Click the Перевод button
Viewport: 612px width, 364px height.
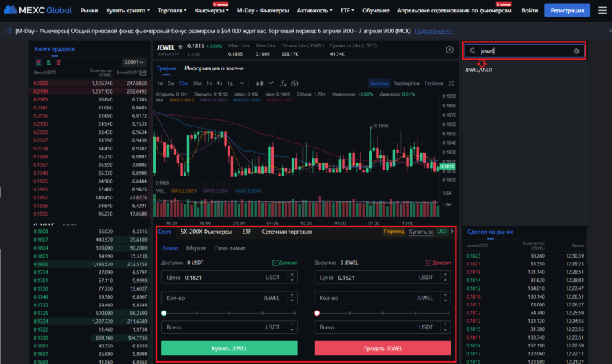click(394, 232)
